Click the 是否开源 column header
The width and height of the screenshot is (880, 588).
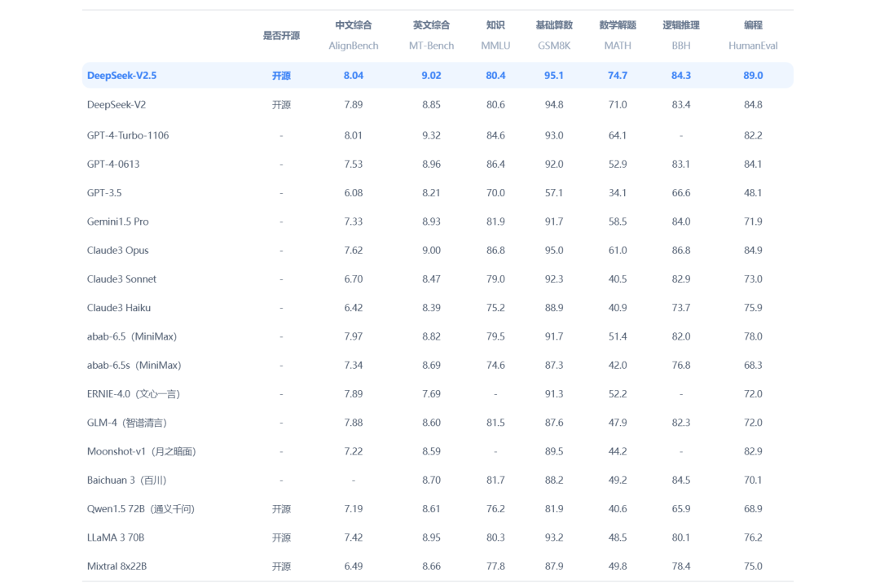[281, 35]
